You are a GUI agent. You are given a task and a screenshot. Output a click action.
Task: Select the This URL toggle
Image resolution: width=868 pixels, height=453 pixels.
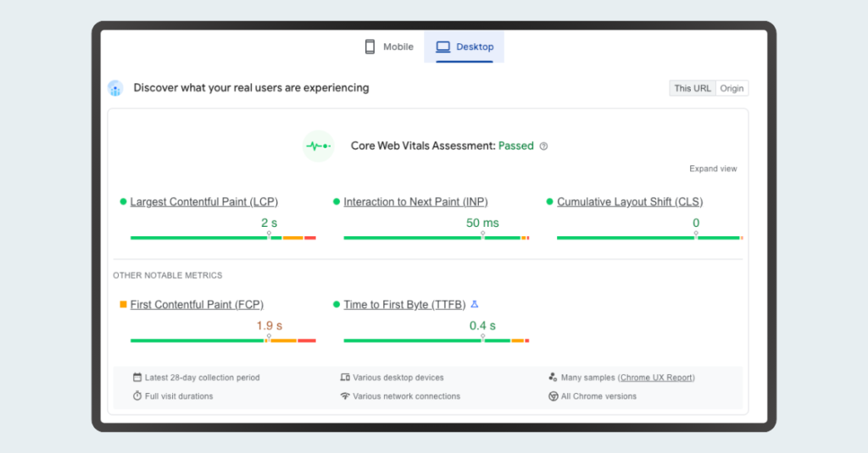693,88
